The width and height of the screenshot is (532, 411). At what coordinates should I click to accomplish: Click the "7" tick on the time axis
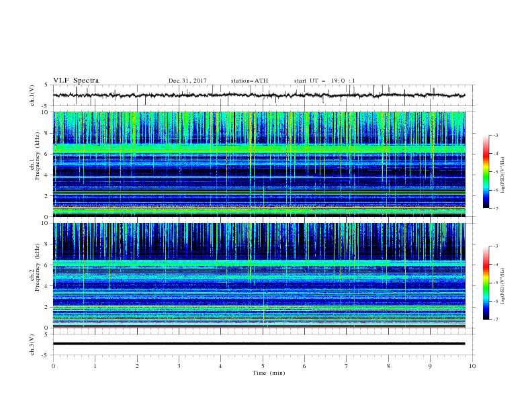click(347, 366)
